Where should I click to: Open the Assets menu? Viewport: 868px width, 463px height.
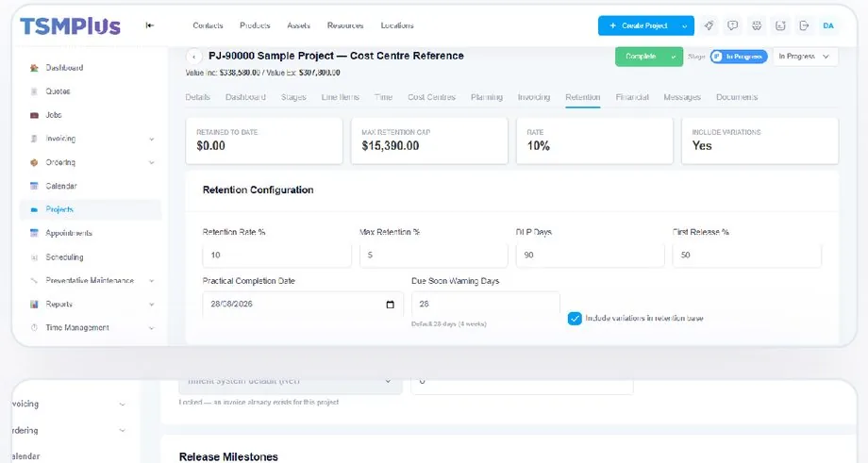point(298,25)
